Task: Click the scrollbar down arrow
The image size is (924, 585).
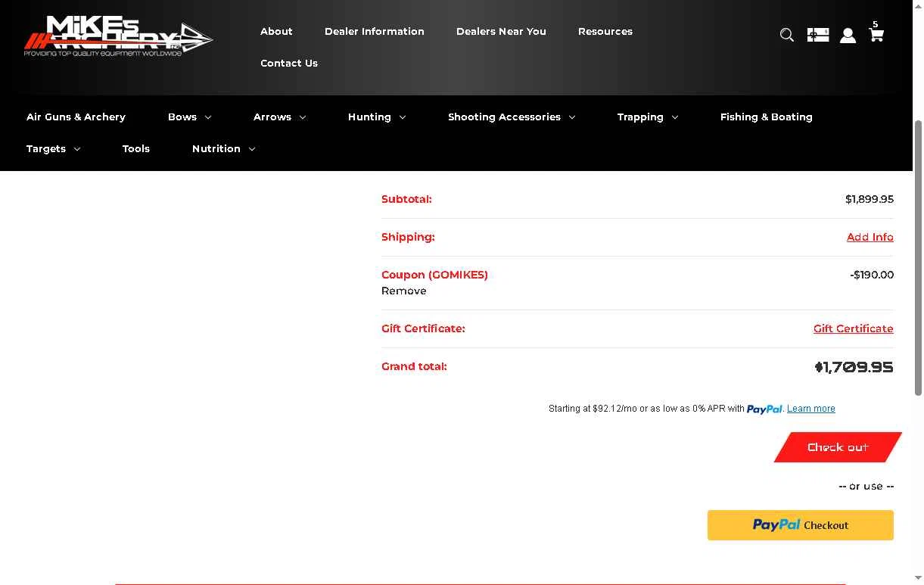Action: pos(919,578)
